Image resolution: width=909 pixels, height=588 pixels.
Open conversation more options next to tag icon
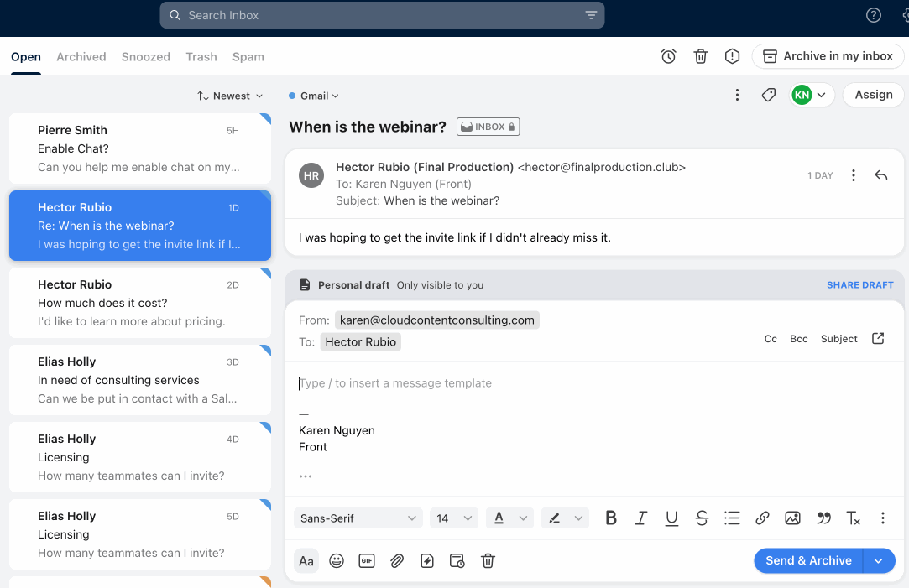pyautogui.click(x=737, y=95)
